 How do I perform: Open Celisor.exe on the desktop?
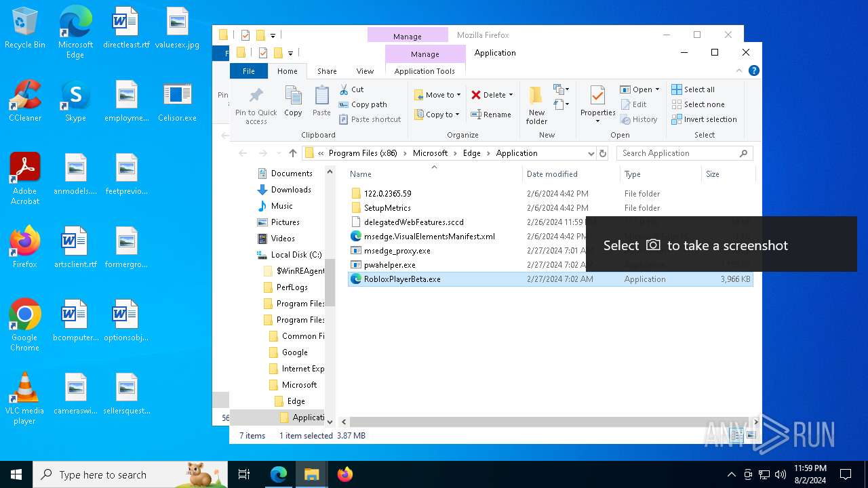[x=177, y=102]
